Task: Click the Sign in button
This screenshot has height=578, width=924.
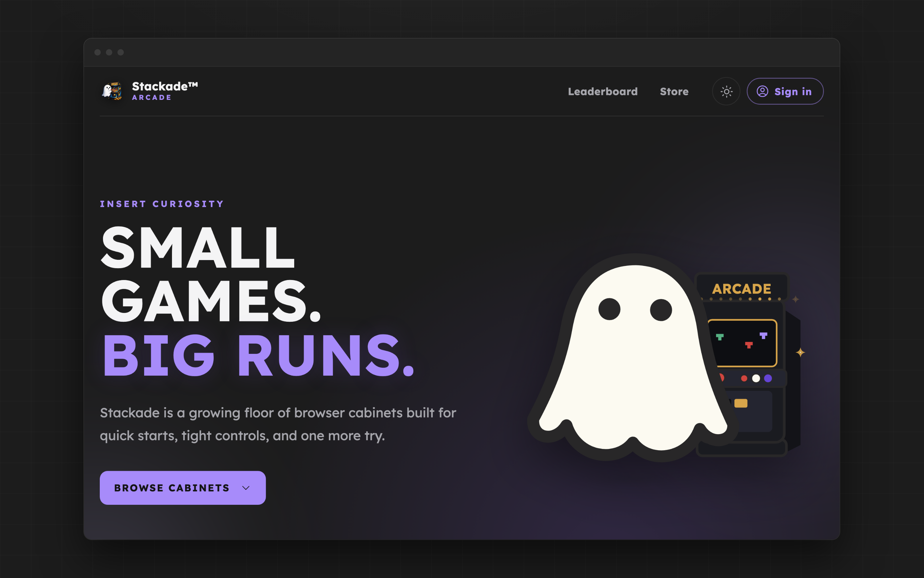Action: pyautogui.click(x=785, y=92)
